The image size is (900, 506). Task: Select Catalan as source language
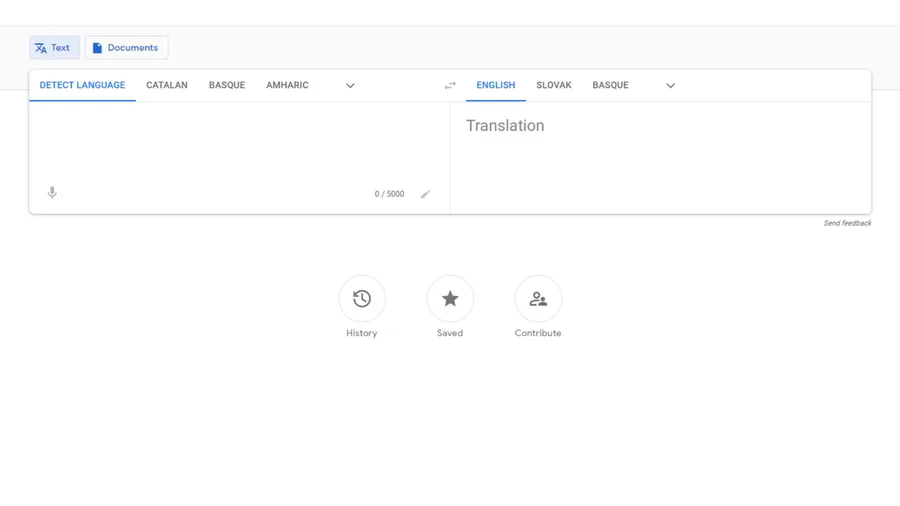click(x=166, y=85)
